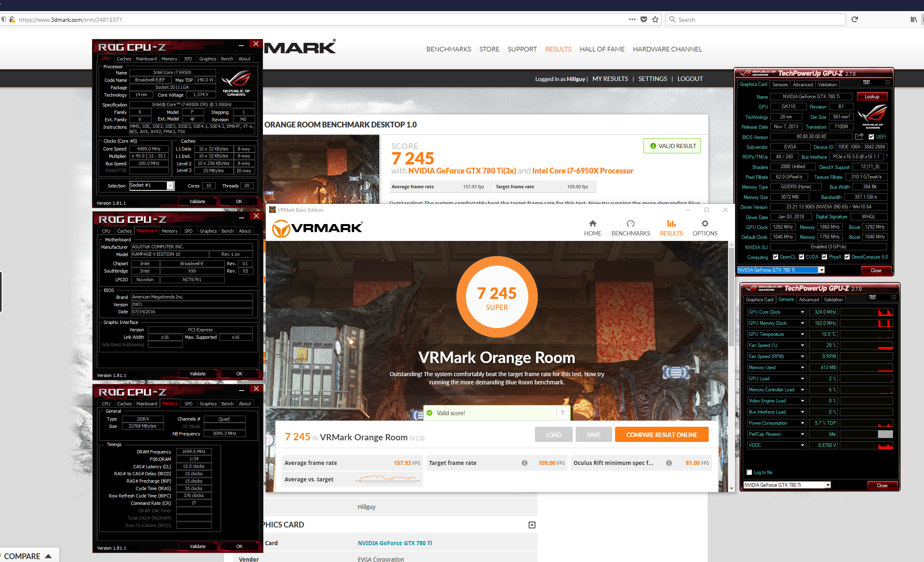Switch to Caches tab in top CPU-Z window
The width and height of the screenshot is (924, 562).
pos(124,59)
